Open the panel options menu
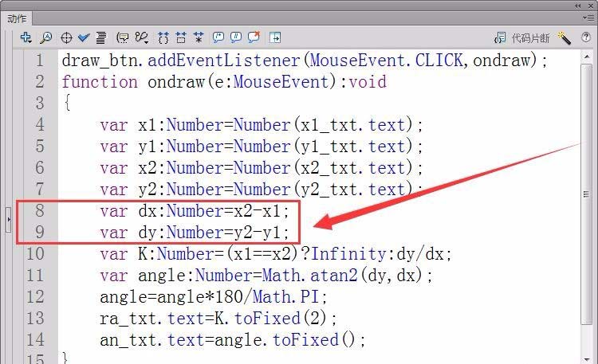The image size is (598, 364). (588, 18)
